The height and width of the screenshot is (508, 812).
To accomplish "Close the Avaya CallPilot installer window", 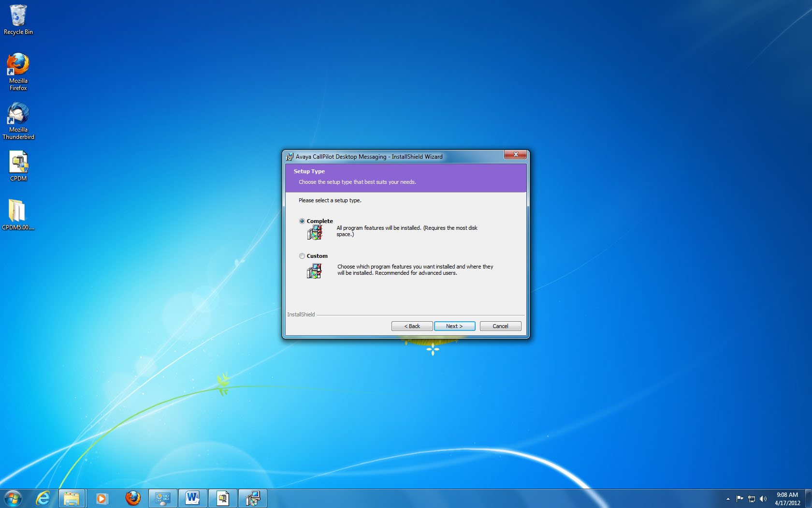I will 515,154.
